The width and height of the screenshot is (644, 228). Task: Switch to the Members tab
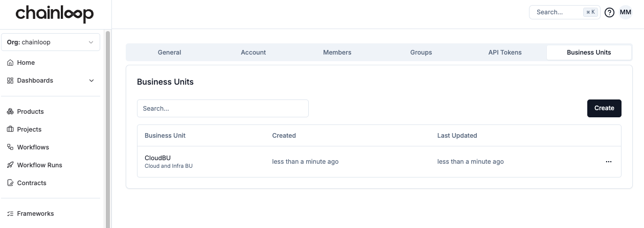pyautogui.click(x=337, y=53)
